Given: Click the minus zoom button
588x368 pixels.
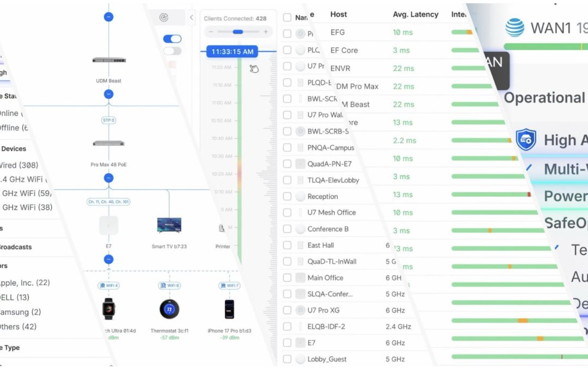Looking at the screenshot, I should (x=211, y=32).
